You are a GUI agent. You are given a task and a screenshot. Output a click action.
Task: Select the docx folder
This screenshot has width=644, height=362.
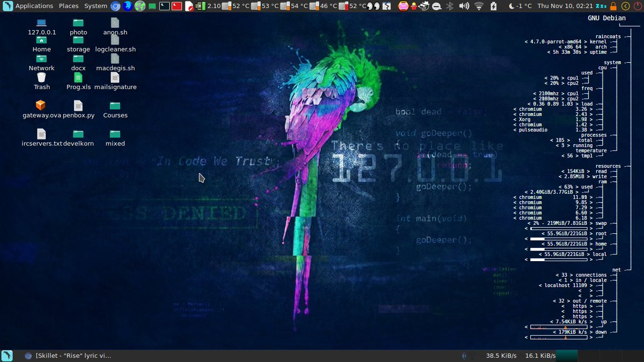[78, 63]
